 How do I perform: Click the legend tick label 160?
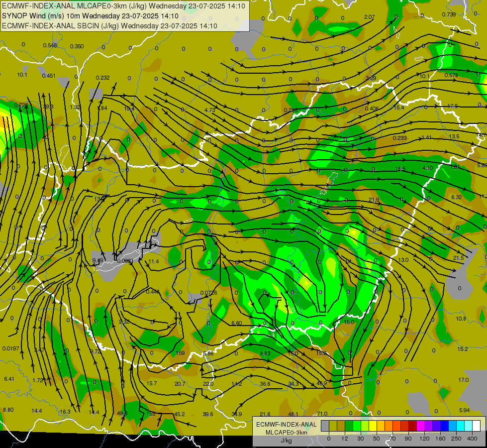coord(440,439)
